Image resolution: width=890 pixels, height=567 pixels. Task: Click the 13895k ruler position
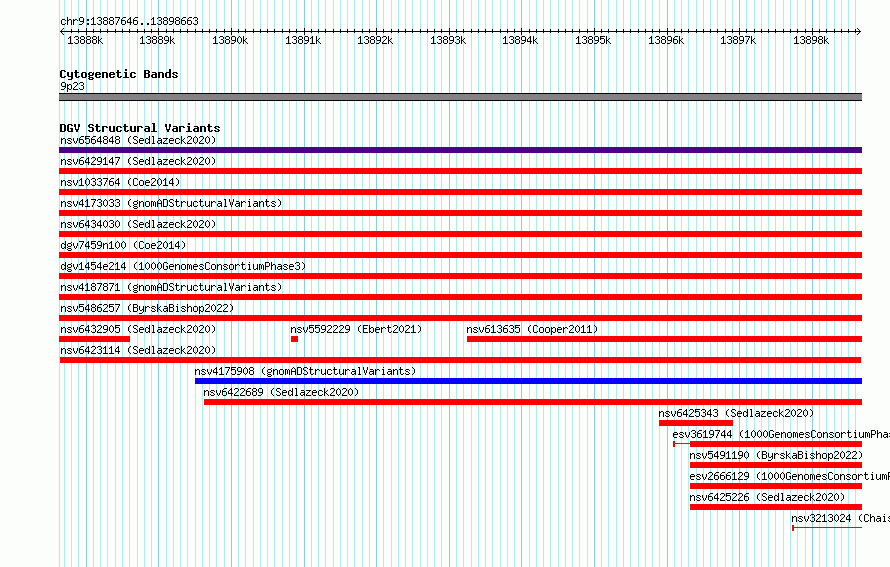click(593, 40)
